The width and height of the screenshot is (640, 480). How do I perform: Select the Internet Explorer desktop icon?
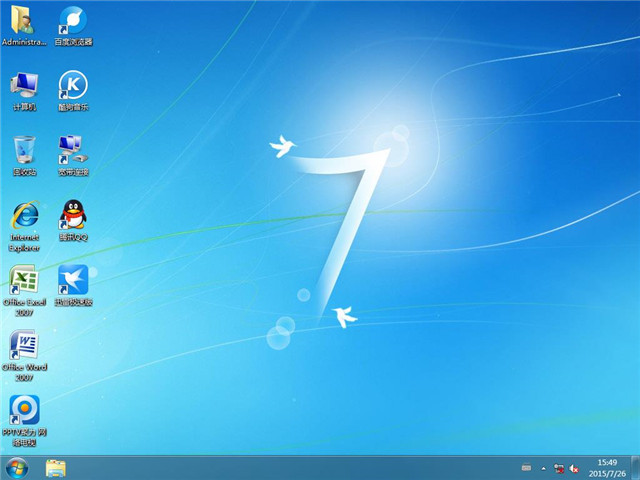(x=24, y=227)
